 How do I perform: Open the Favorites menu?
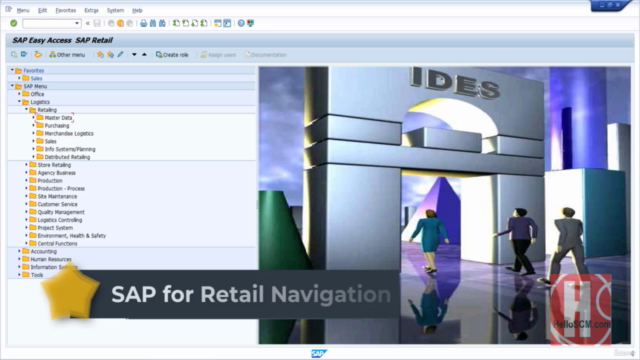click(x=66, y=10)
